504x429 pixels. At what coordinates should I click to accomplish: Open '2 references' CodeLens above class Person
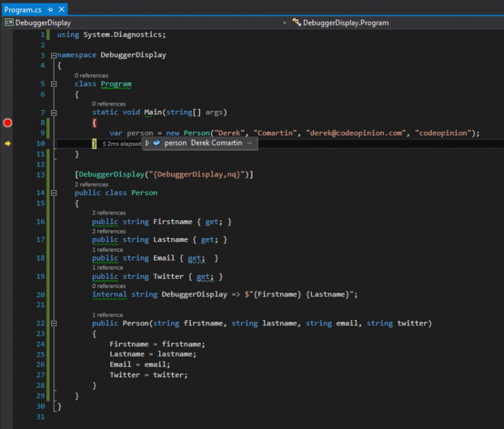point(91,184)
